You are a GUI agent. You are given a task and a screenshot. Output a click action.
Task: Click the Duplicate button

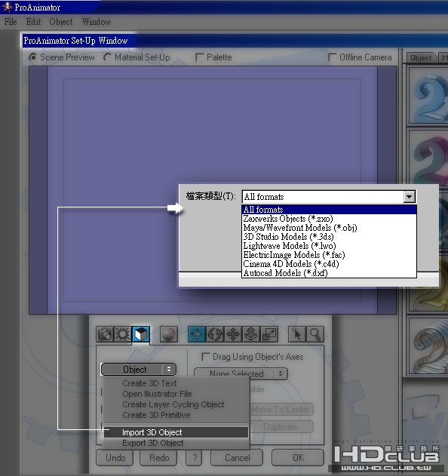[x=281, y=426]
